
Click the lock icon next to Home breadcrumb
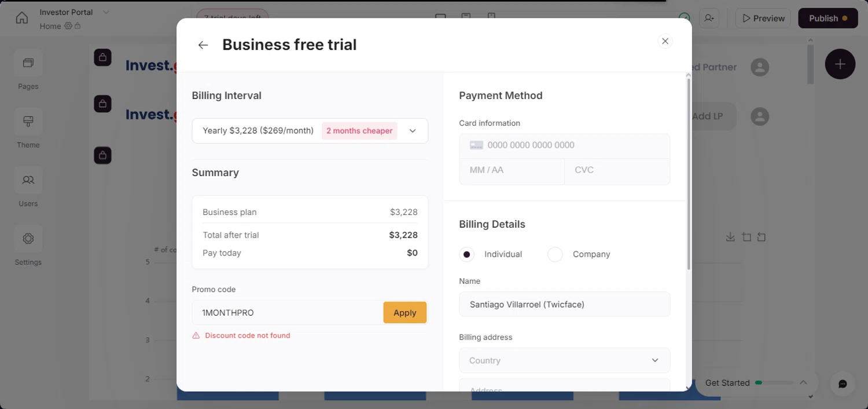point(78,26)
